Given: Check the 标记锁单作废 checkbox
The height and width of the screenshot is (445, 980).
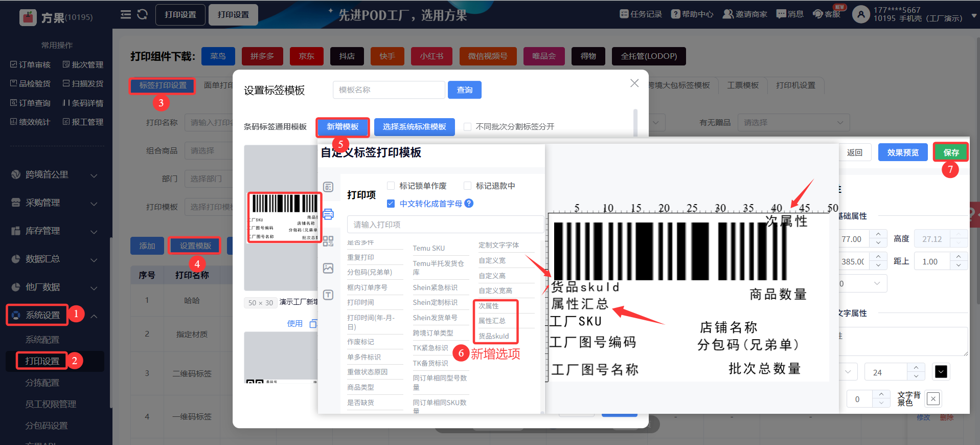Looking at the screenshot, I should tap(391, 186).
